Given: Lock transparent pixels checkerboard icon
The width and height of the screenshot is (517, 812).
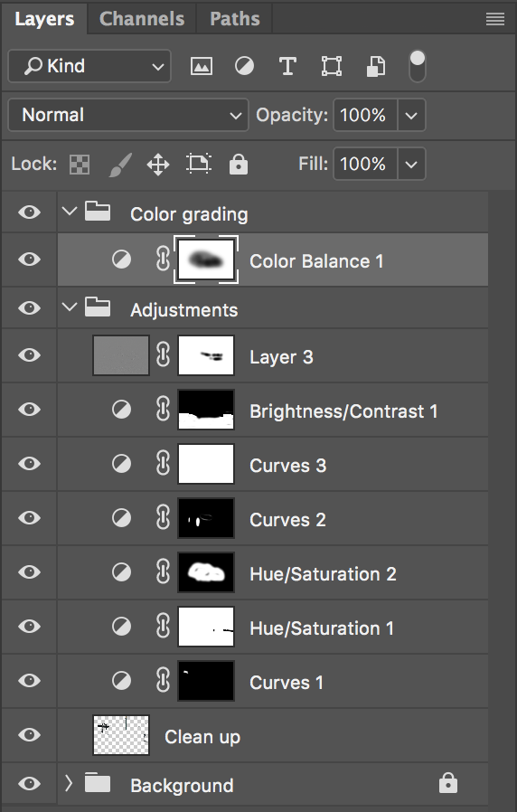Looking at the screenshot, I should click(x=80, y=165).
